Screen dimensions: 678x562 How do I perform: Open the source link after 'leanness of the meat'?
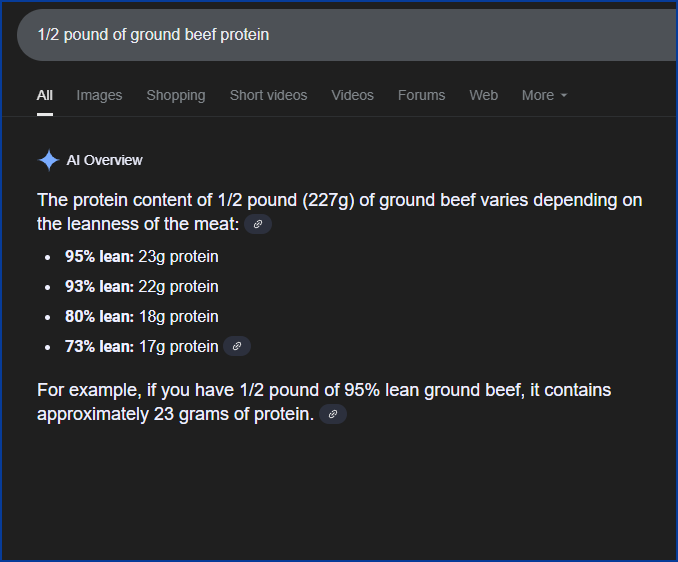(258, 224)
